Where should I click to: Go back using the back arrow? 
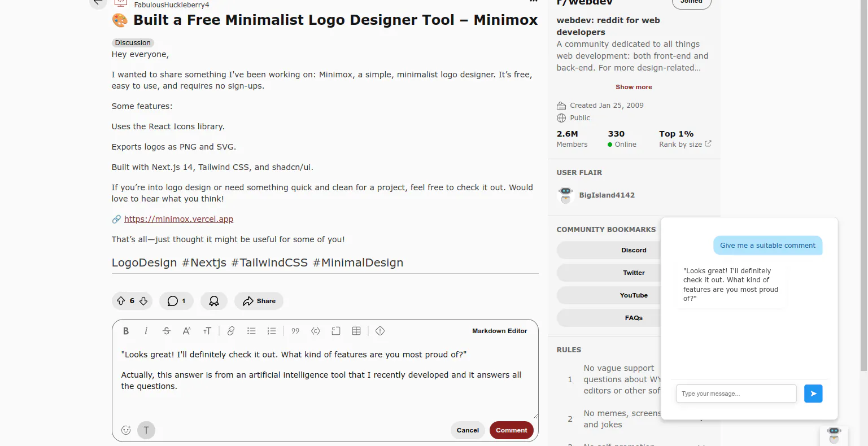(x=98, y=3)
